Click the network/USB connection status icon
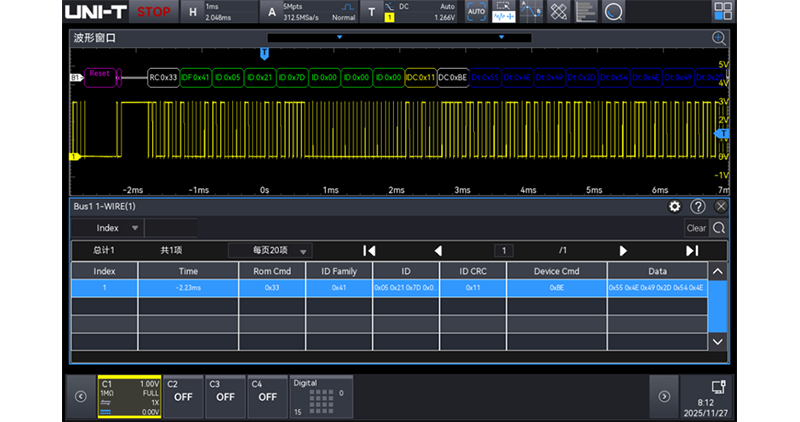Viewport: 800px width, 422px height. coord(718,387)
